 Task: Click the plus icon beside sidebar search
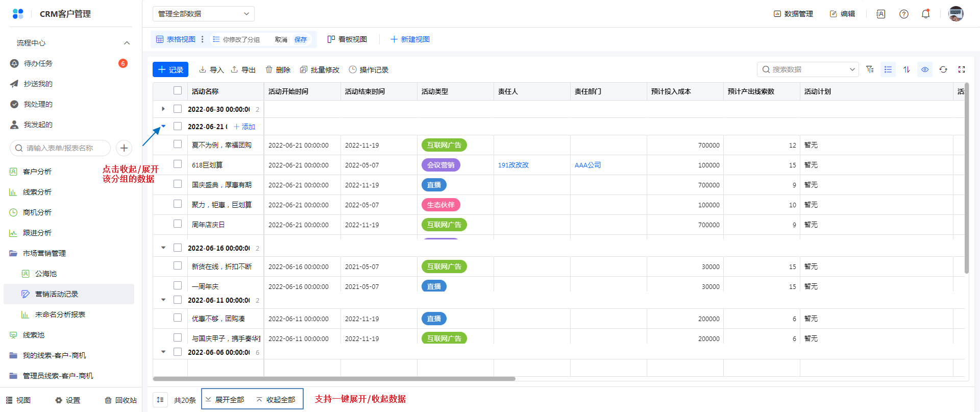coord(124,148)
